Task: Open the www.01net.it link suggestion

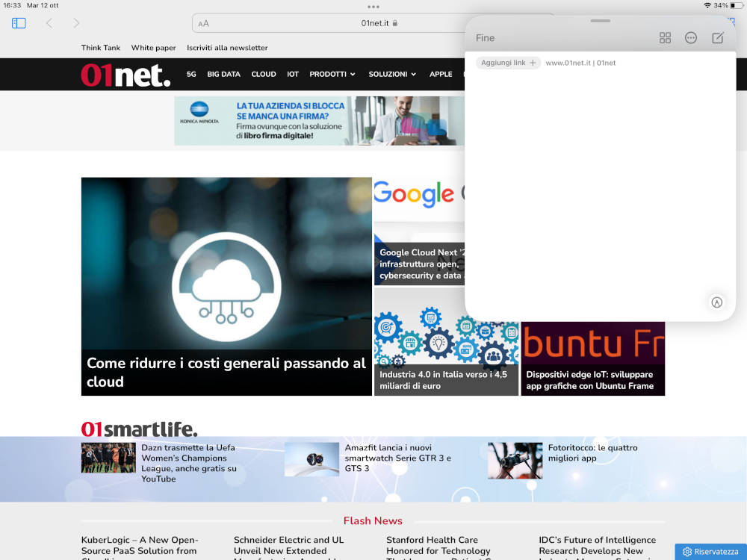Action: click(x=580, y=63)
